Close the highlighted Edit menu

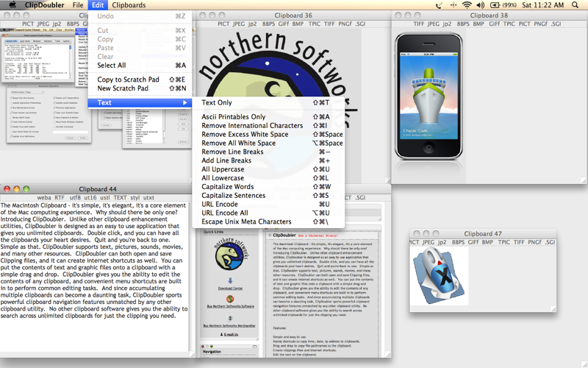coord(98,5)
